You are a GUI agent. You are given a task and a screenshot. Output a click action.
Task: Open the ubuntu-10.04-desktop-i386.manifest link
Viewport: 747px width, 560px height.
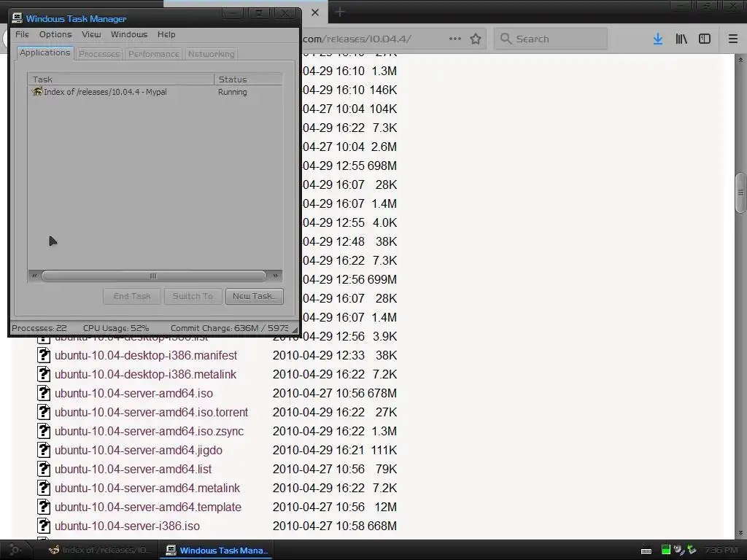click(146, 355)
